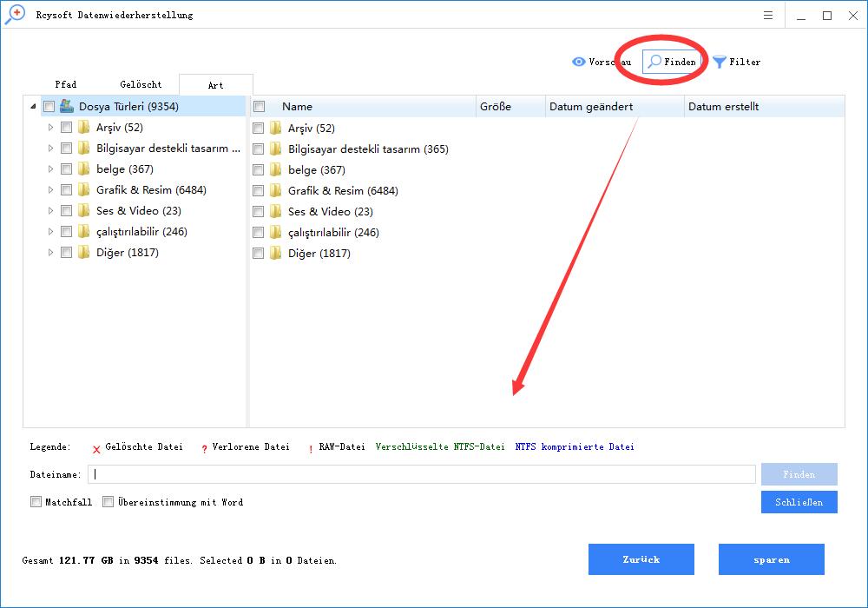Select Bilgisayar destekli tasarım (365) list row
The height and width of the screenshot is (608, 868).
coord(368,149)
